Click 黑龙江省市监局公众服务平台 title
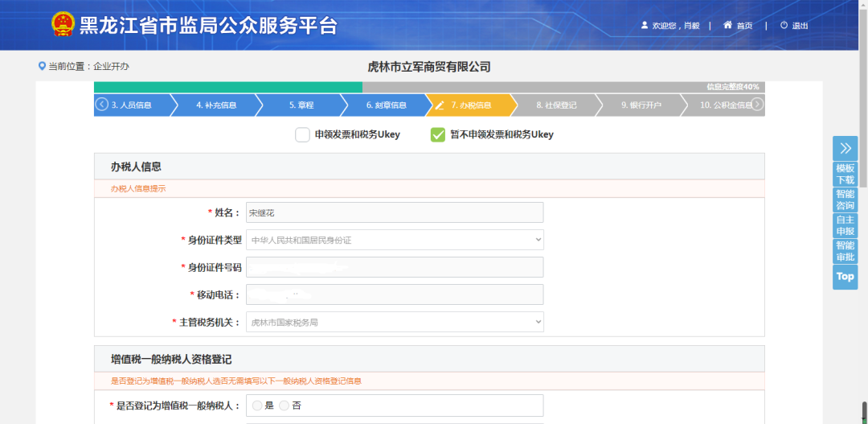 [x=208, y=26]
